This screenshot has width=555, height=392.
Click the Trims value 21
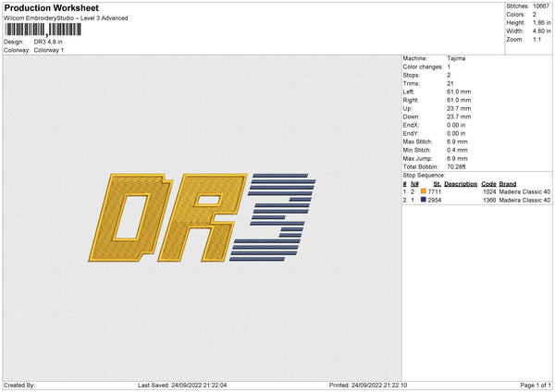(x=450, y=83)
